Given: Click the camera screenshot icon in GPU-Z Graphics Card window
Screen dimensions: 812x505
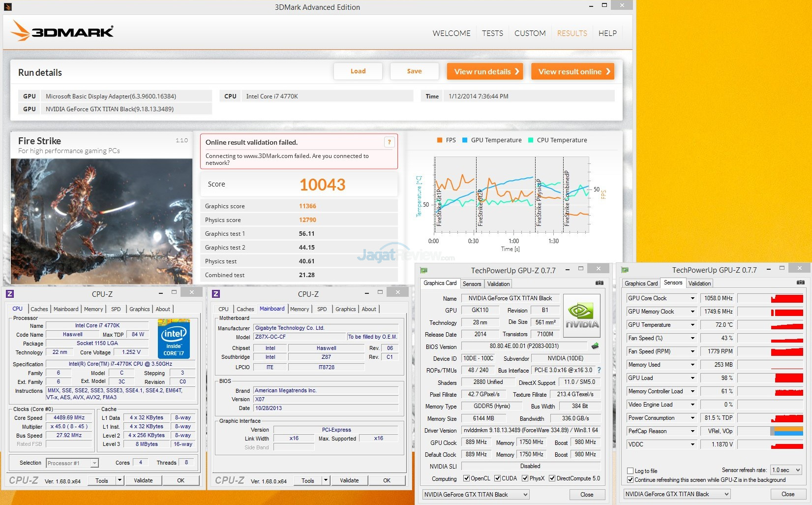Looking at the screenshot, I should 599,283.
